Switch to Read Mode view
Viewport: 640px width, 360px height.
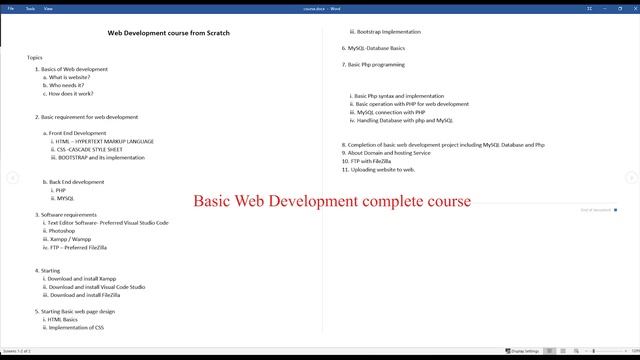[550, 351]
